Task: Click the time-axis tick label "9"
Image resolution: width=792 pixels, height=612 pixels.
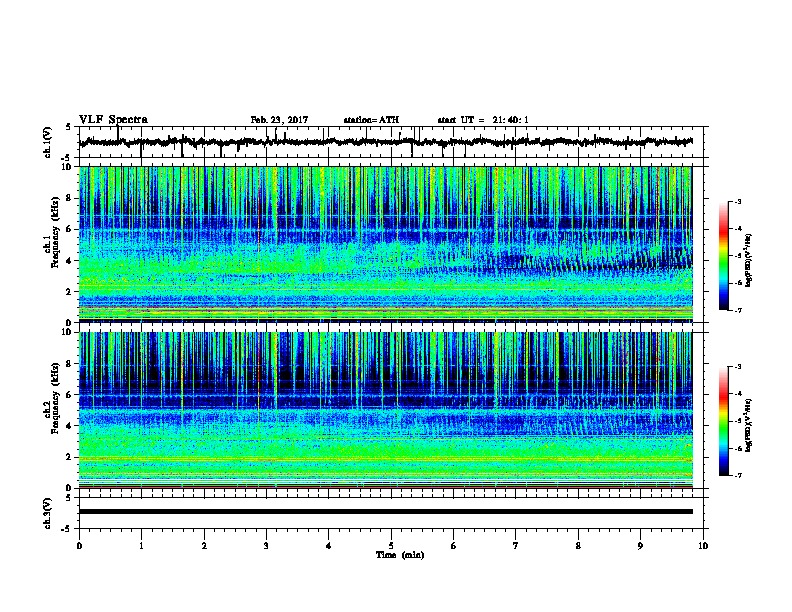Action: coord(640,546)
